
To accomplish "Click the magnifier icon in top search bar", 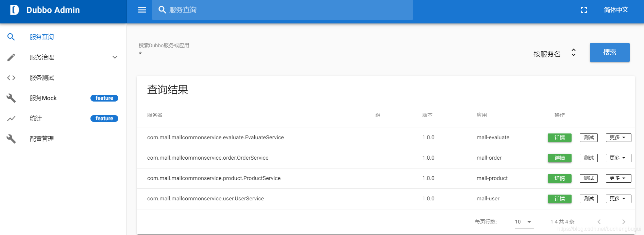I will coord(163,10).
